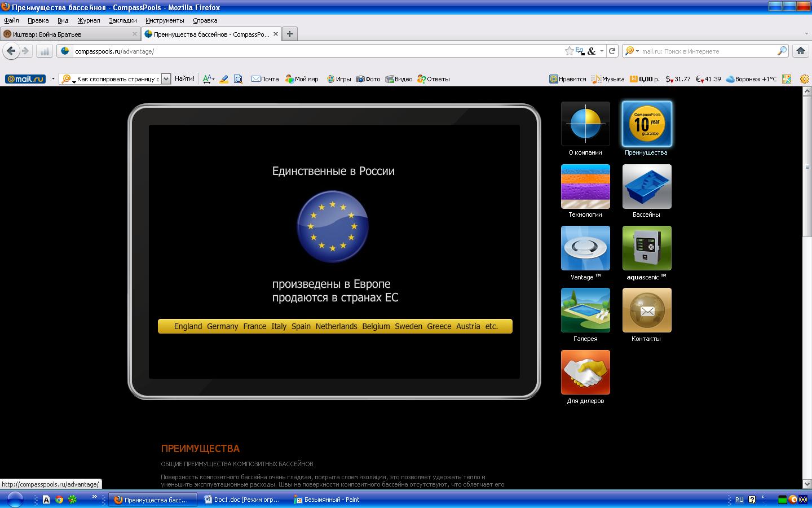Expand the Mail.ru logo dropdown arrow
Image resolution: width=812 pixels, height=508 pixels.
(53, 79)
